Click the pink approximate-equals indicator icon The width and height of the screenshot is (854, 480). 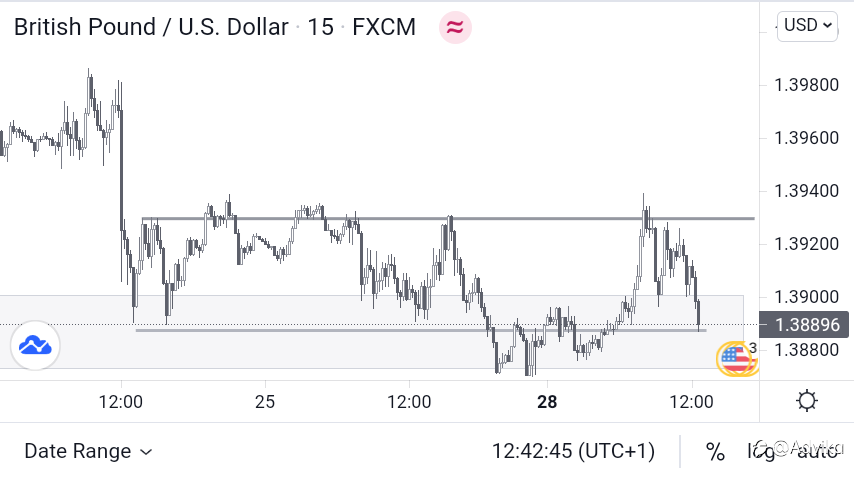[x=455, y=27]
